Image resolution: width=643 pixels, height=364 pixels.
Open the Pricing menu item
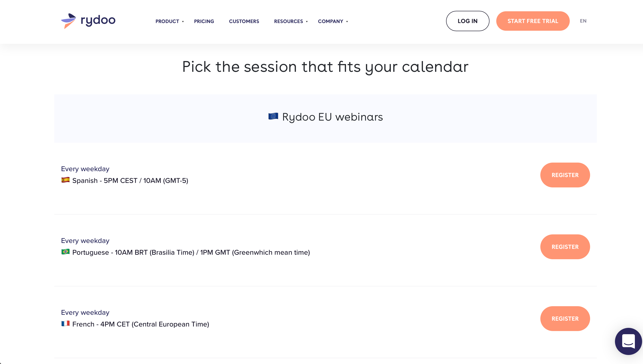(x=204, y=21)
